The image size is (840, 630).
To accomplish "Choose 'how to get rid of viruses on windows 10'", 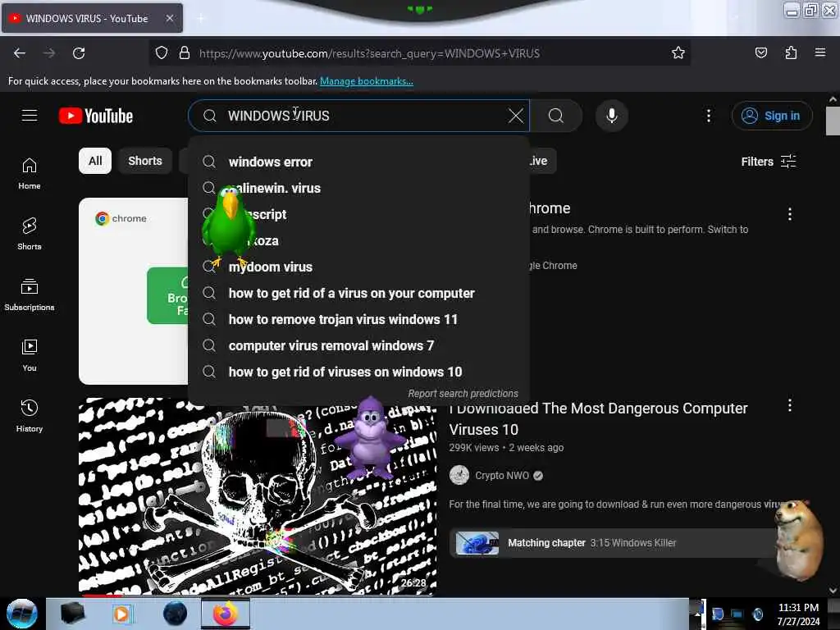I will 359,372.
